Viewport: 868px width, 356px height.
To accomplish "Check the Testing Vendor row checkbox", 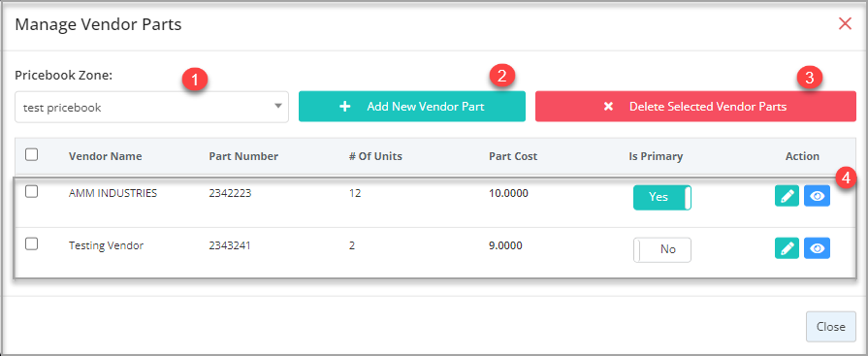I will [32, 243].
